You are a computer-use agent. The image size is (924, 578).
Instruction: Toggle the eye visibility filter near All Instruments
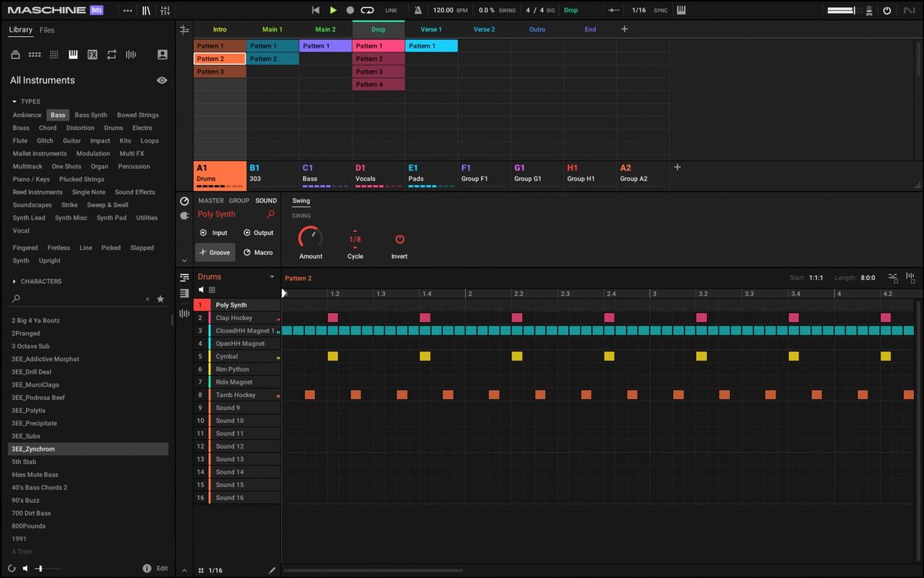pyautogui.click(x=162, y=80)
